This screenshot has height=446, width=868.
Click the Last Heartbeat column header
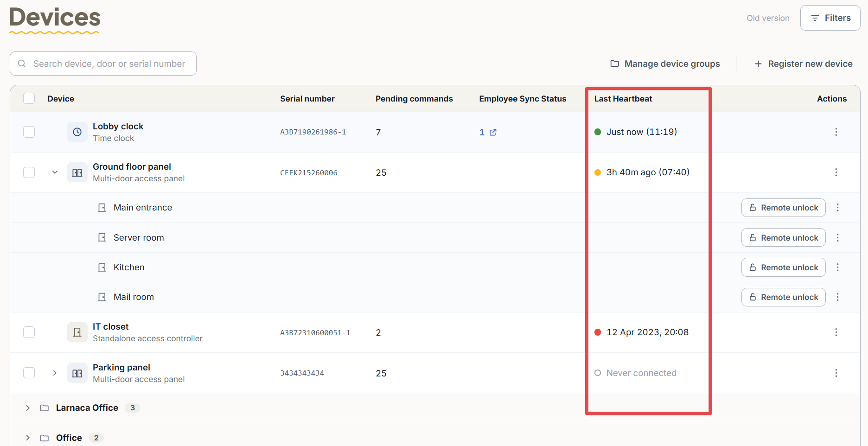[623, 99]
